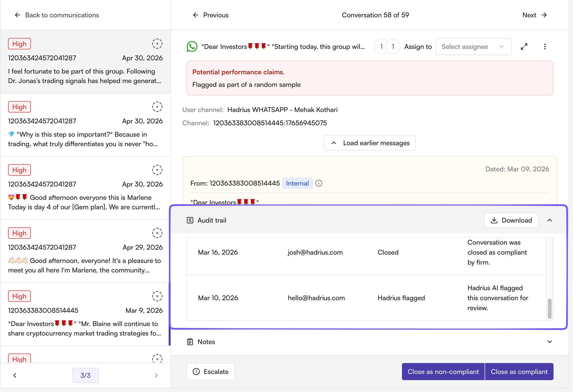The width and height of the screenshot is (573, 392).
Task: Open conversation '*Mr. Blaine will continue to share'
Action: coord(85,314)
